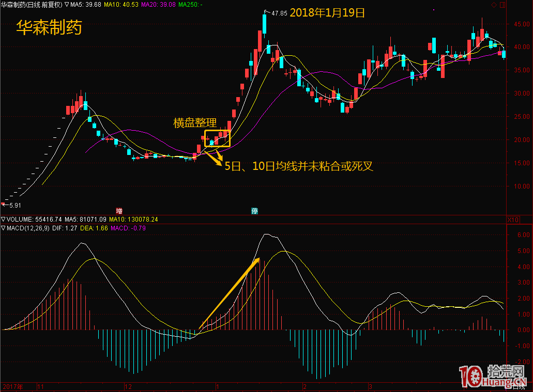Image resolution: width=533 pixels, height=392 pixels.
Task: Click the 2017年 label on date axis
Action: [x=13, y=387]
